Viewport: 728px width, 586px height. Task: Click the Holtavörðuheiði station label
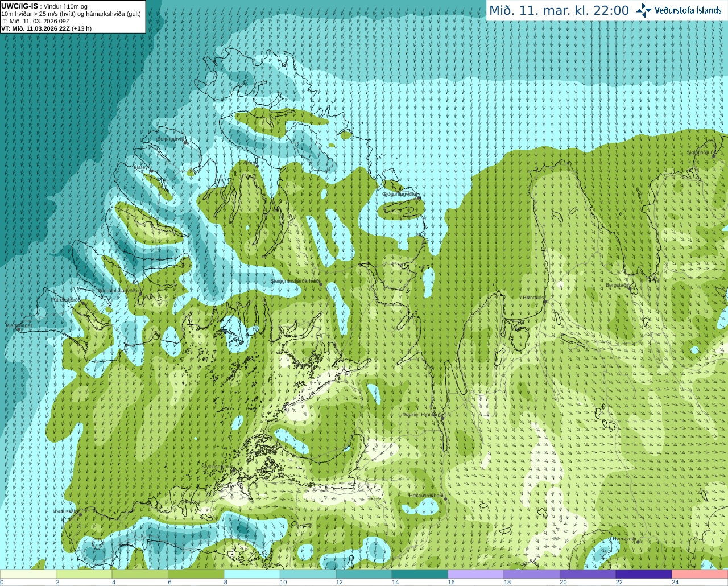click(x=427, y=496)
